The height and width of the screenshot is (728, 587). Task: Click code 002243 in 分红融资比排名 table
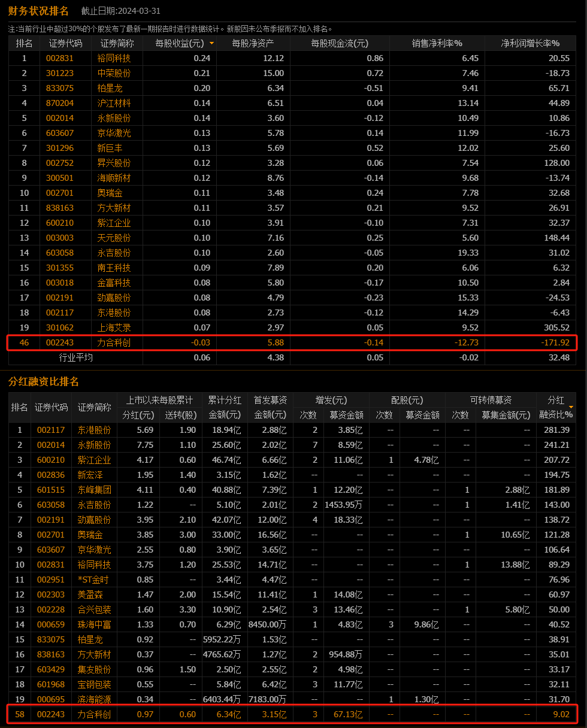(51, 714)
